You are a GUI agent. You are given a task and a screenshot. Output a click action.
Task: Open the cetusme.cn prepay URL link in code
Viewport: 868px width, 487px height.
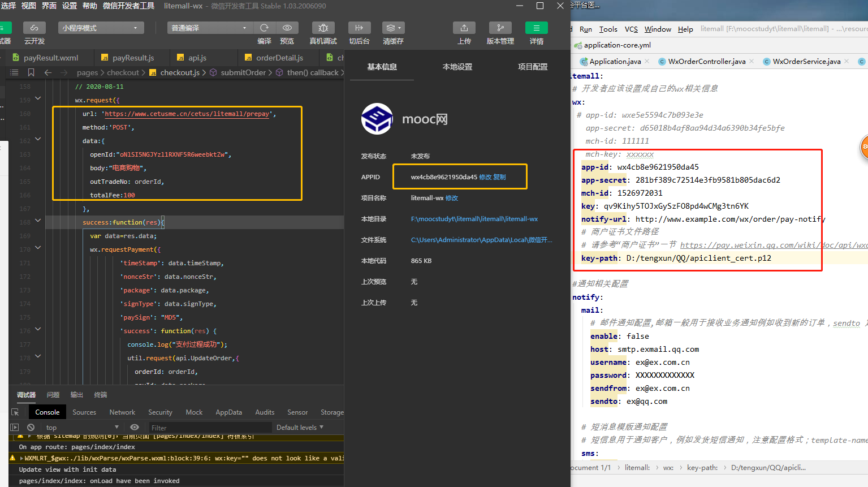tap(187, 114)
